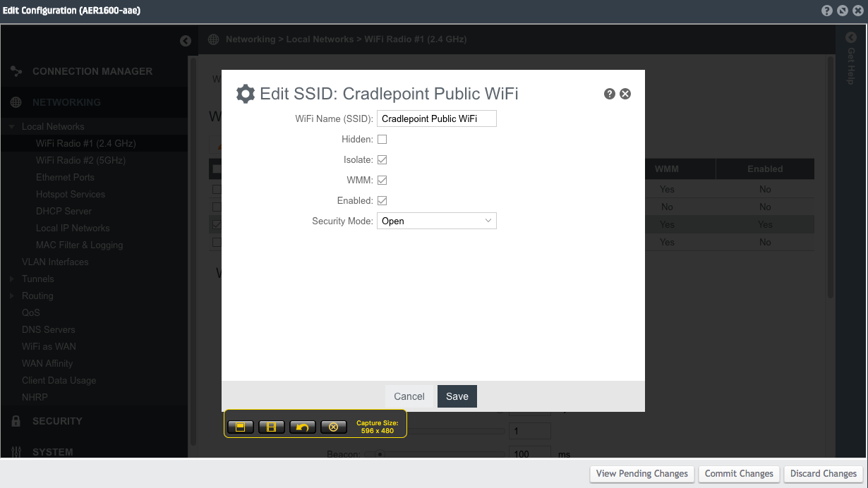This screenshot has height=488, width=868.
Task: Open the Security Mode dropdown
Action: coord(437,221)
